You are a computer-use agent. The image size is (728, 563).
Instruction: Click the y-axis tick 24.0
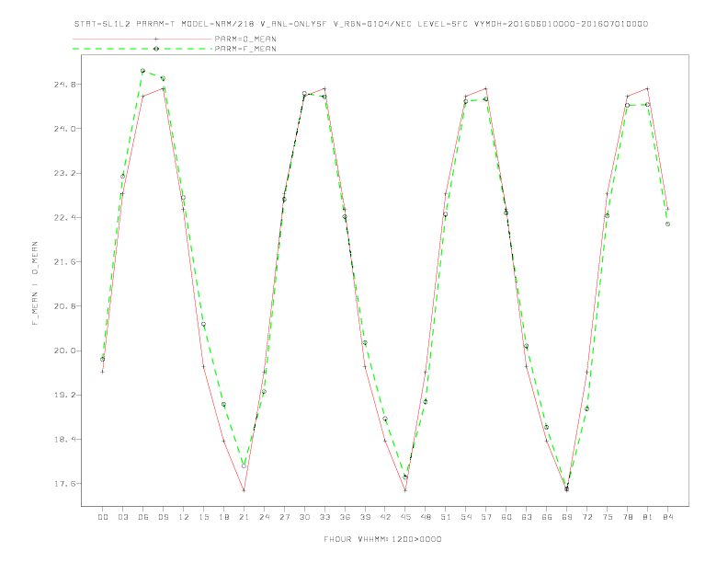pyautogui.click(x=63, y=129)
